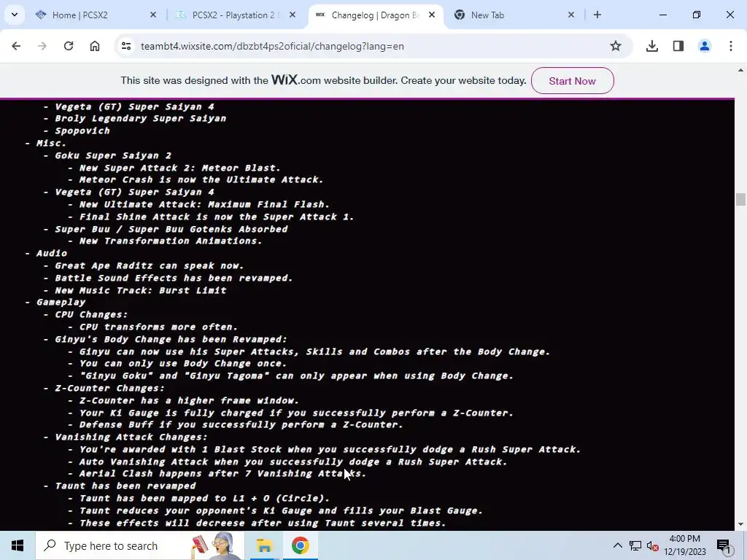The width and height of the screenshot is (747, 560).
Task: Click the muted volume tray icon
Action: point(653,545)
